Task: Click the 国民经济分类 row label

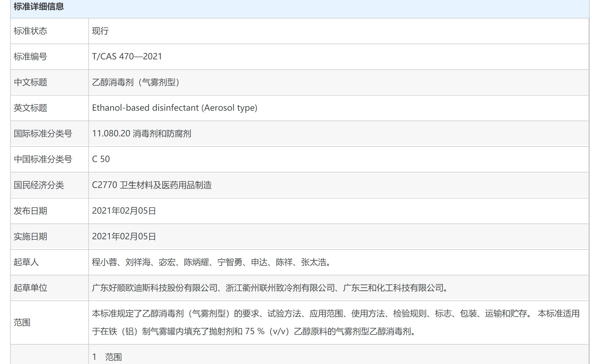Action: [39, 185]
